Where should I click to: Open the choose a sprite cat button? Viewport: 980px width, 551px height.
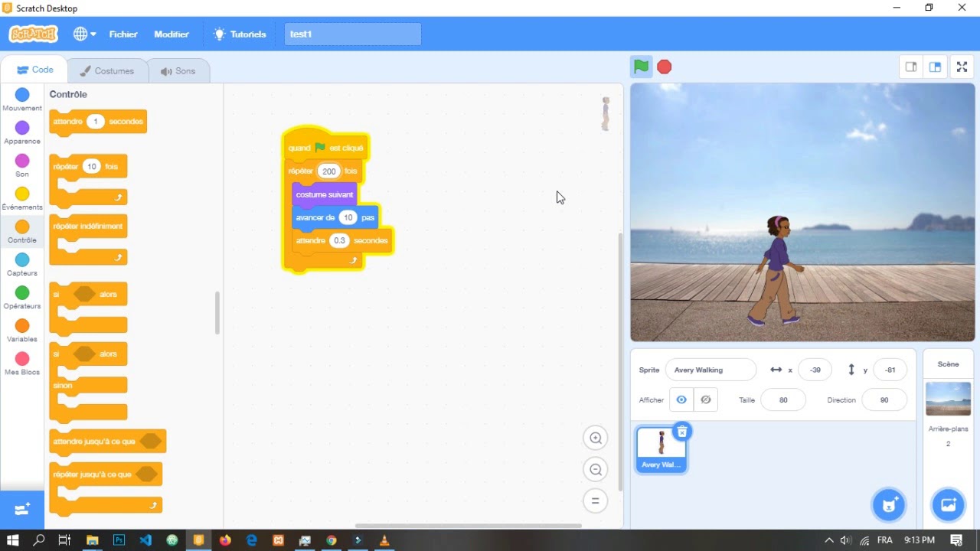pyautogui.click(x=888, y=504)
